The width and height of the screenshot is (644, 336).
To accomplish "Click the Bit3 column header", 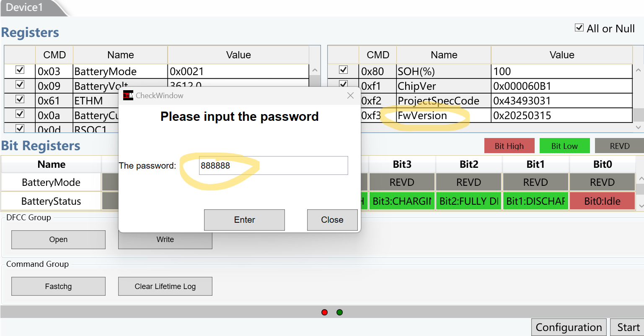I will point(402,164).
